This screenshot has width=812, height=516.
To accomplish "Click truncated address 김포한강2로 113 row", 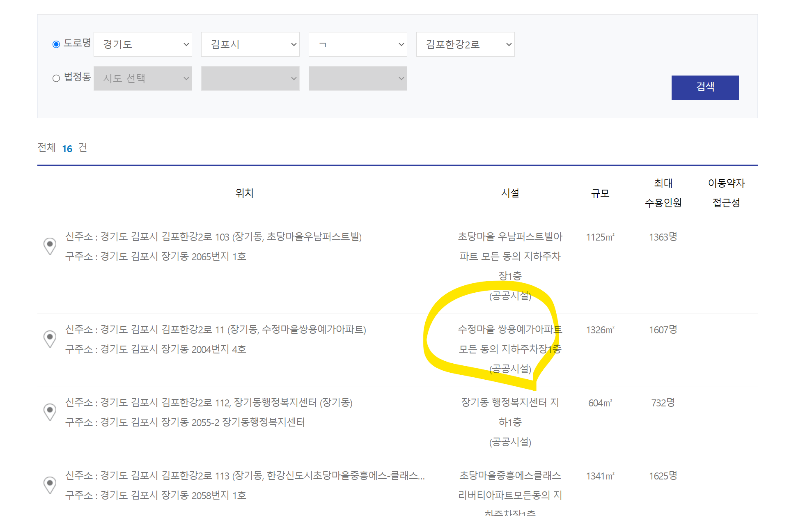I will click(245, 476).
